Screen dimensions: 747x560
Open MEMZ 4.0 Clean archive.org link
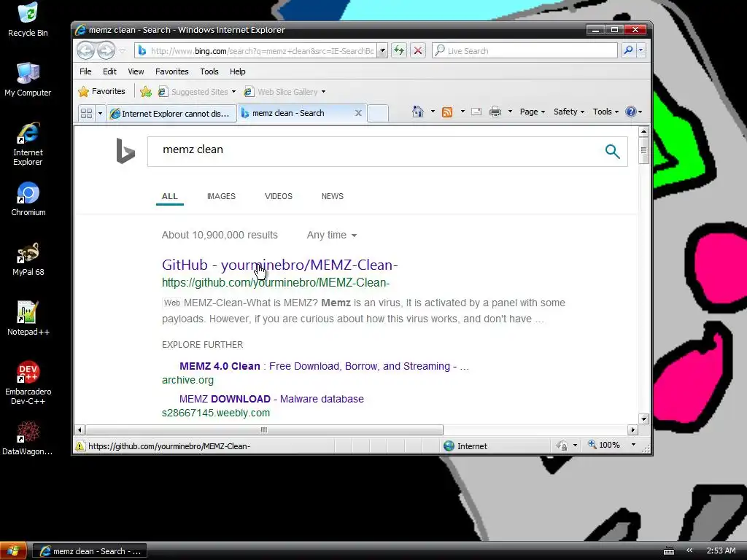[324, 366]
